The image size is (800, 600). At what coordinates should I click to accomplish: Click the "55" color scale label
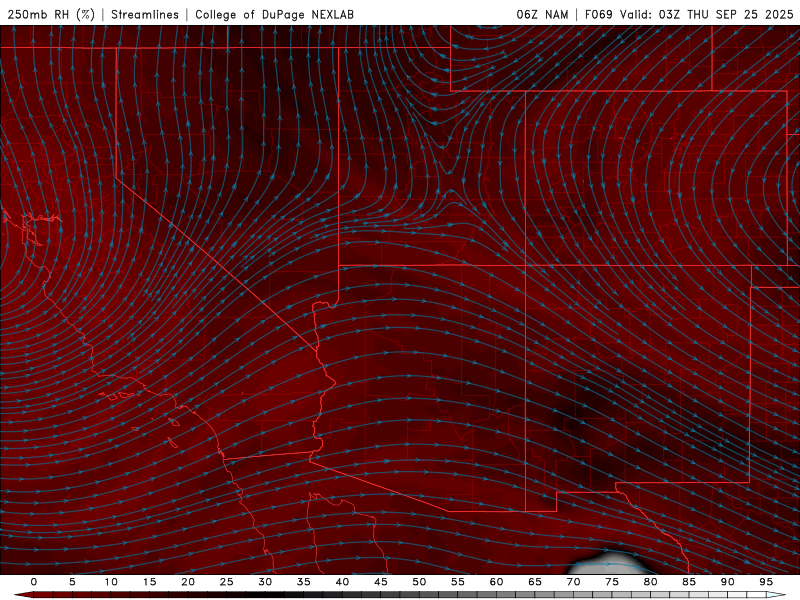tap(457, 582)
